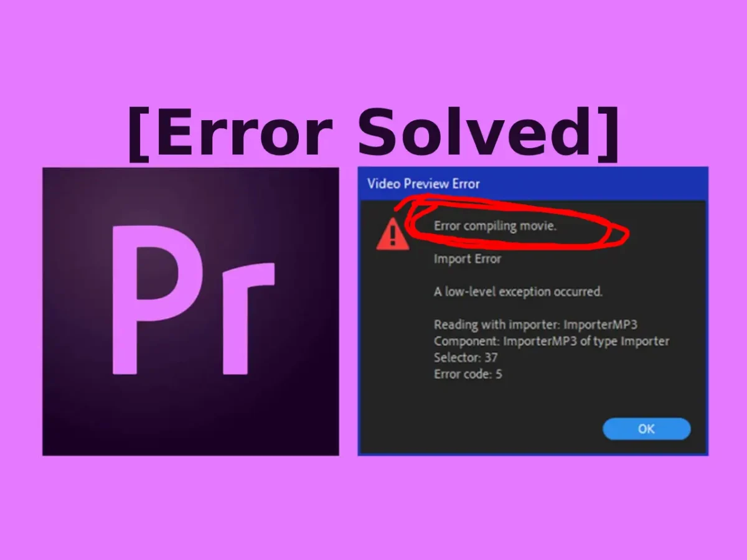
Task: Click the OK button in the dialog
Action: 647,429
